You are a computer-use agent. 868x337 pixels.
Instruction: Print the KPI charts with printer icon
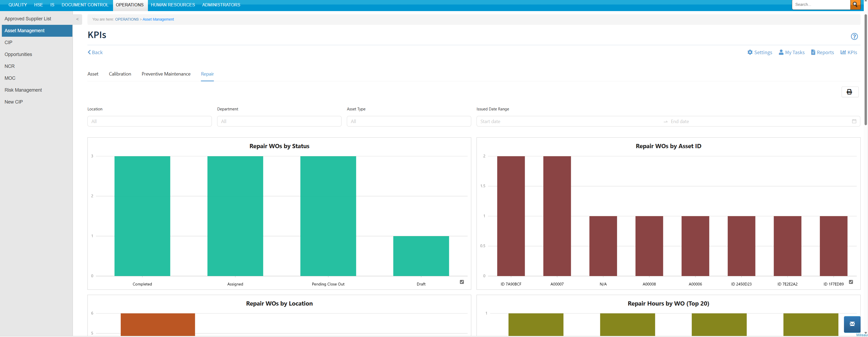(x=850, y=92)
